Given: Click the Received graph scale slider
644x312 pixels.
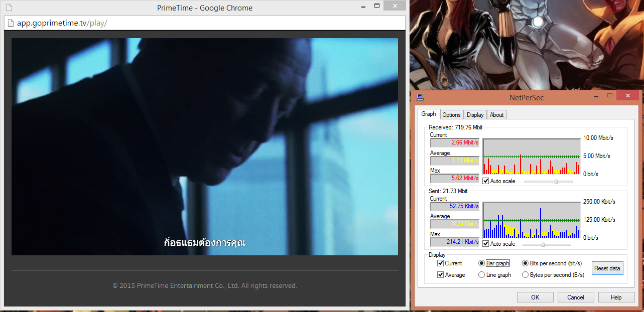Looking at the screenshot, I should (548, 182).
